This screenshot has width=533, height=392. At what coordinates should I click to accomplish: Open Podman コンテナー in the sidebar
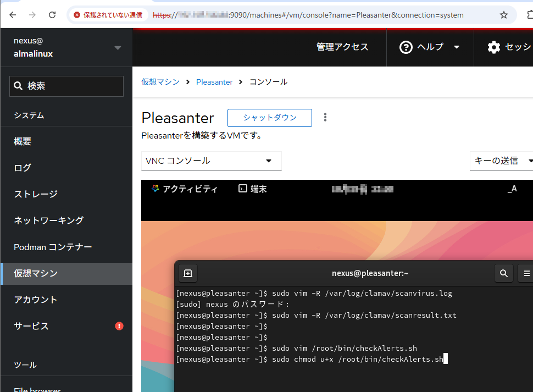click(53, 247)
